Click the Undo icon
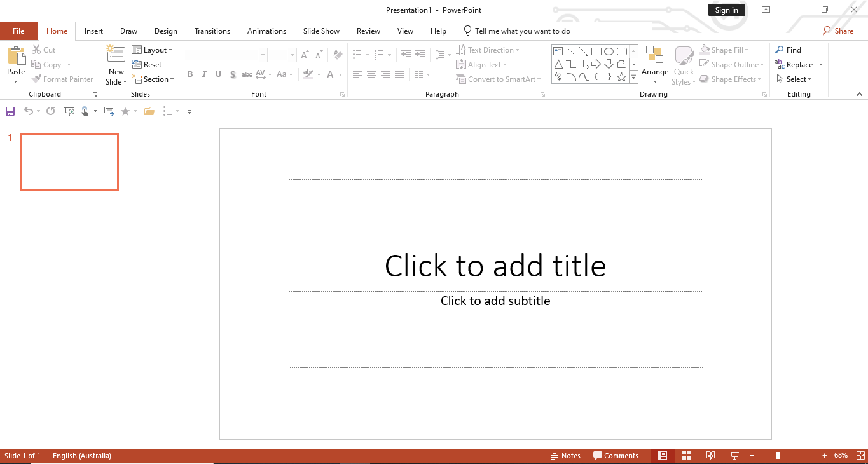Screen dimensions: 868x464 (29, 111)
